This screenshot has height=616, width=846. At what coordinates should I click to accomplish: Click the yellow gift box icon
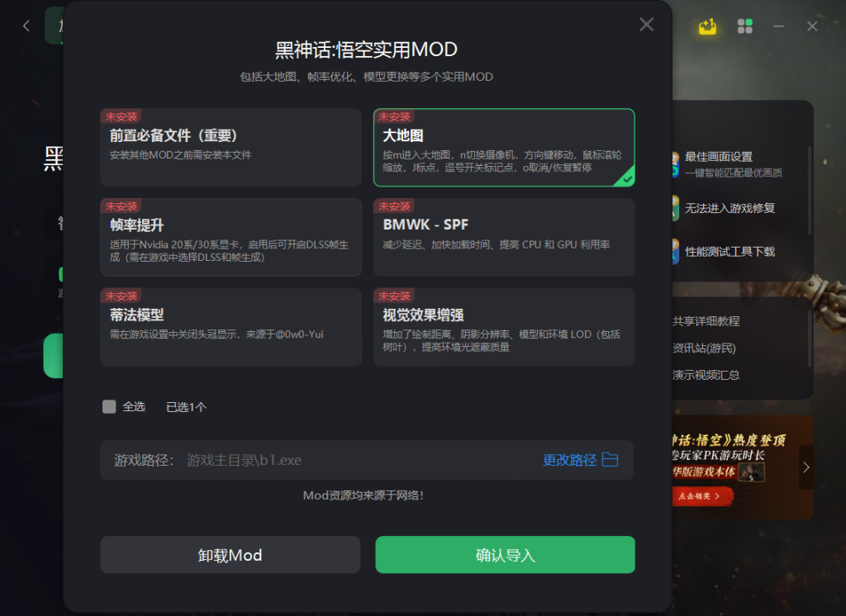707,26
